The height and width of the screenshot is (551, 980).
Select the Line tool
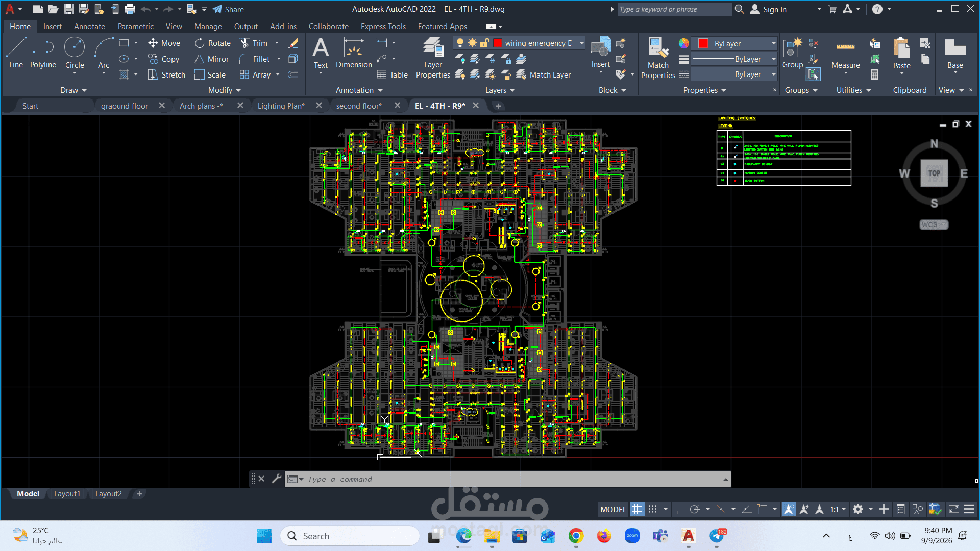tap(16, 53)
